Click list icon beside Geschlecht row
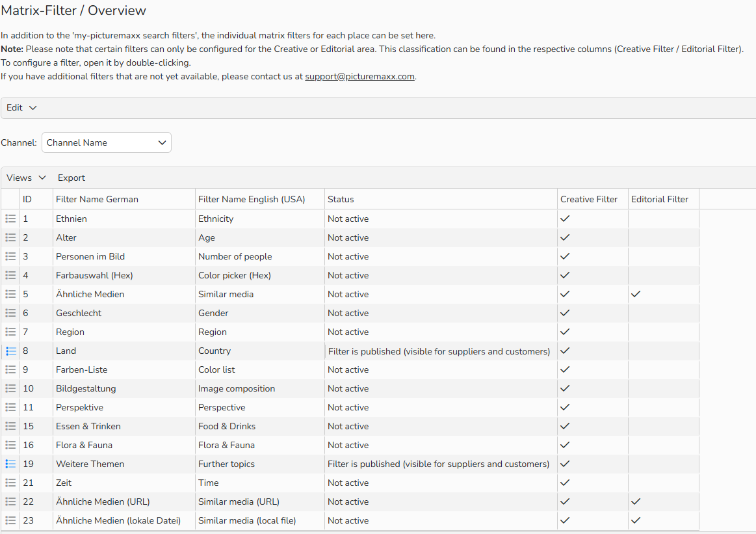The height and width of the screenshot is (534, 756). [10, 313]
